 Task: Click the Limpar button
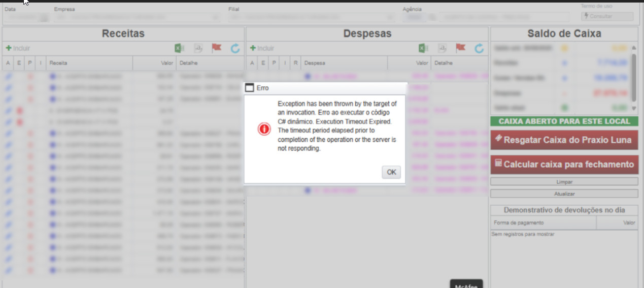click(x=564, y=181)
